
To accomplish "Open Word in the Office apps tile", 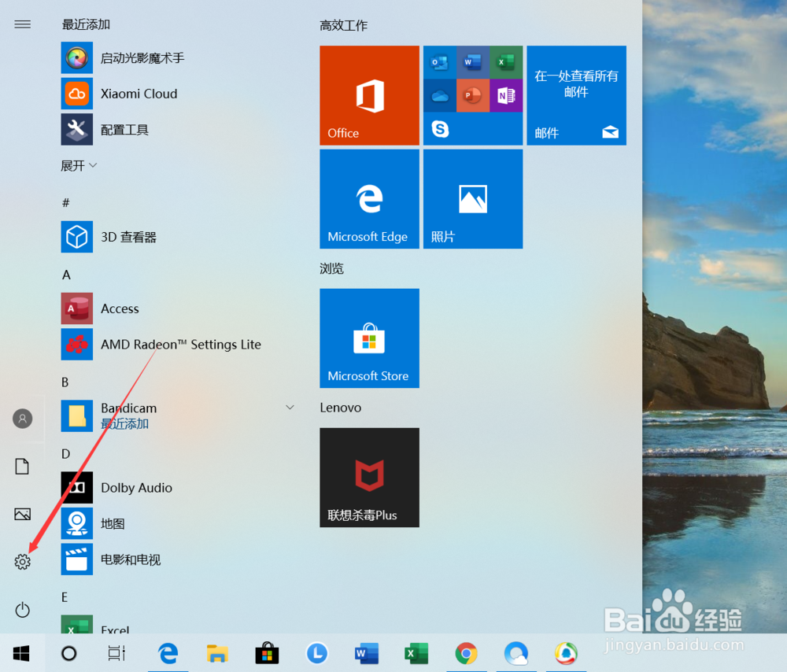I will click(x=473, y=62).
